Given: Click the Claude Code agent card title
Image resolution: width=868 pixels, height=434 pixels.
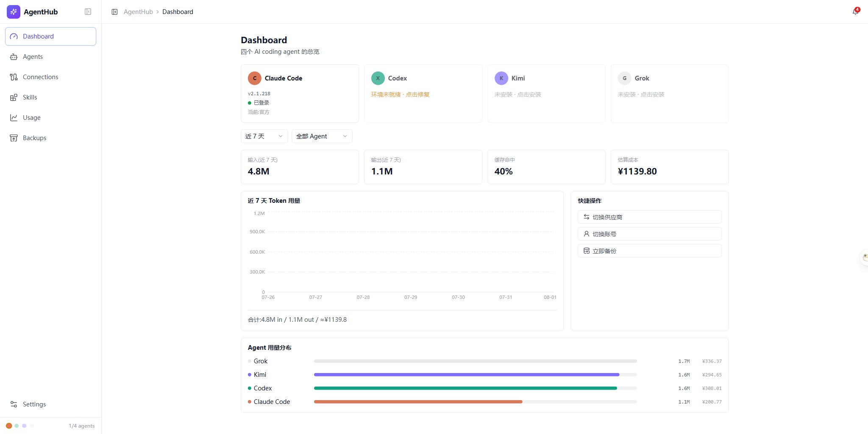Looking at the screenshot, I should coord(284,78).
